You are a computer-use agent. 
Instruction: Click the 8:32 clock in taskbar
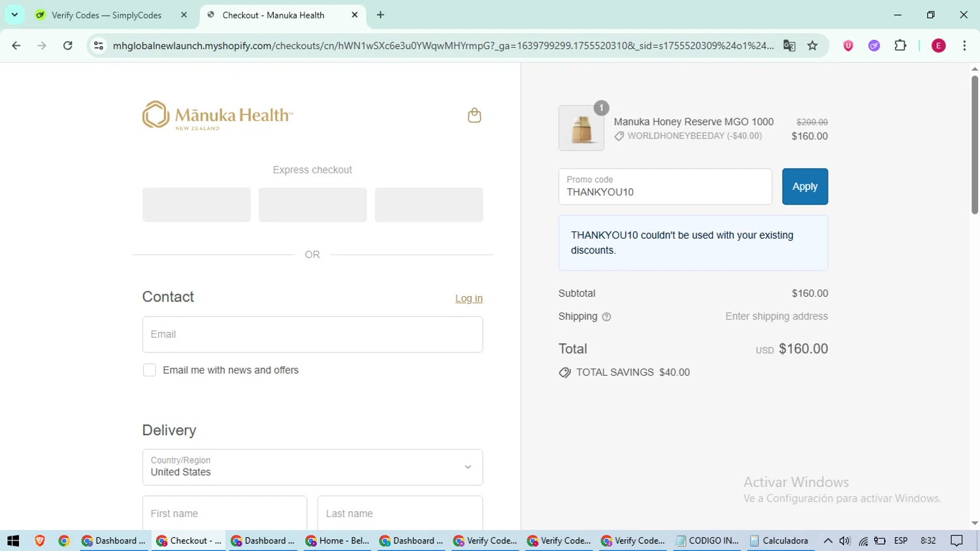(928, 541)
